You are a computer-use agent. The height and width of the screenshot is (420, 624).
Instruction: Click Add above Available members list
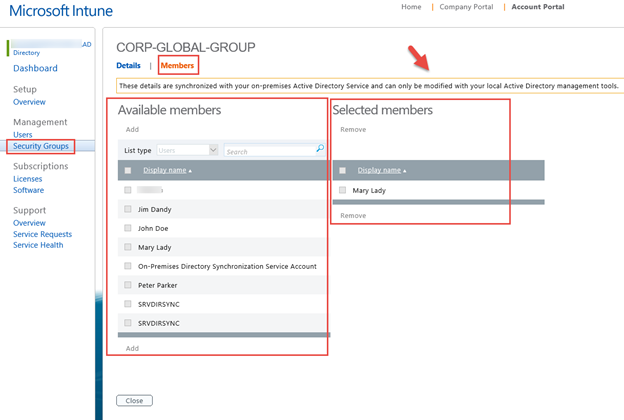click(133, 129)
